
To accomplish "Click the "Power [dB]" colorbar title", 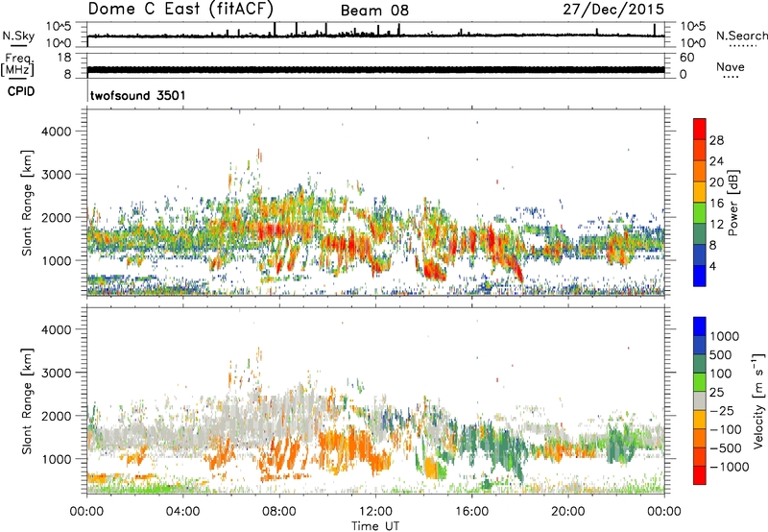I will (732, 203).
